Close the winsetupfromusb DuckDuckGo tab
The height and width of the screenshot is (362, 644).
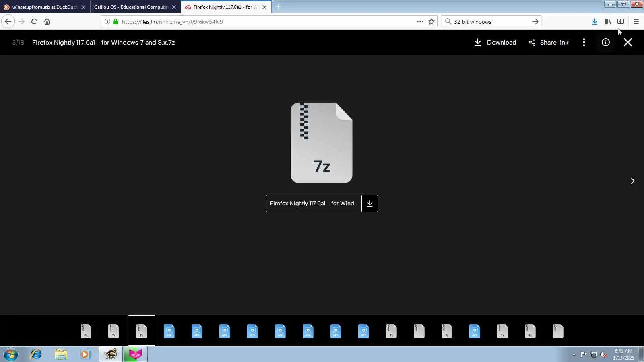83,7
